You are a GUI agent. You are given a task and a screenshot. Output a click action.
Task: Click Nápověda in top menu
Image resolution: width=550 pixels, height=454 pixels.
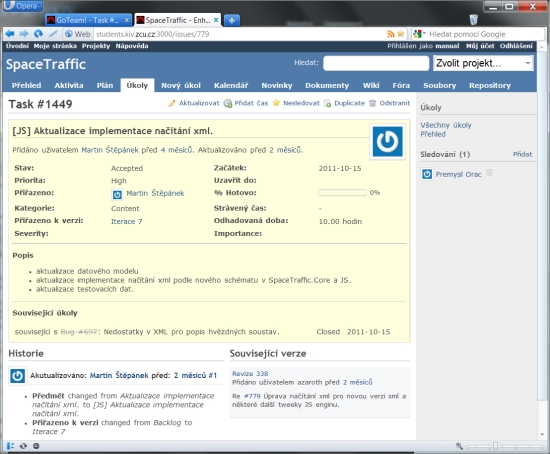[x=132, y=46]
